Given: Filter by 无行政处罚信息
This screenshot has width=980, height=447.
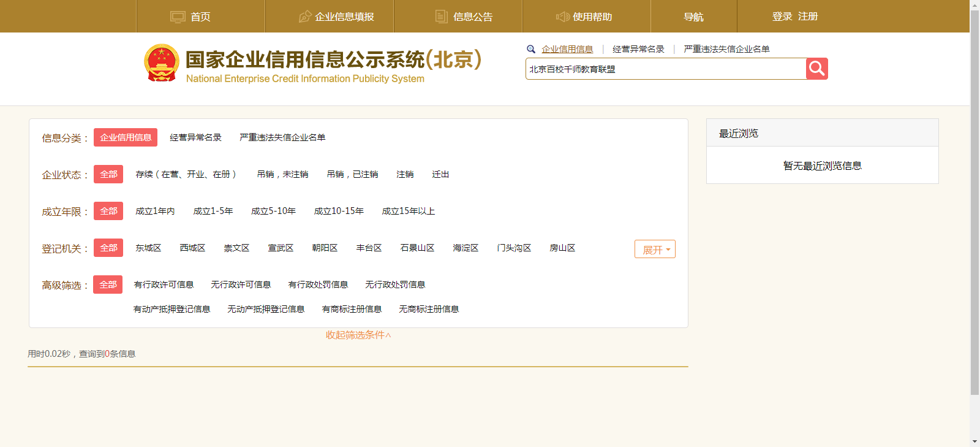Looking at the screenshot, I should 395,285.
